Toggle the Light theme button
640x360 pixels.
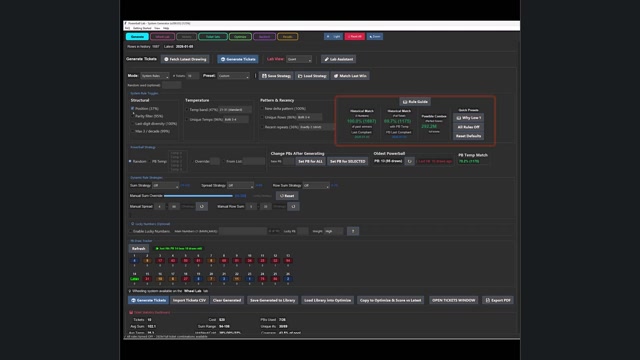point(333,36)
